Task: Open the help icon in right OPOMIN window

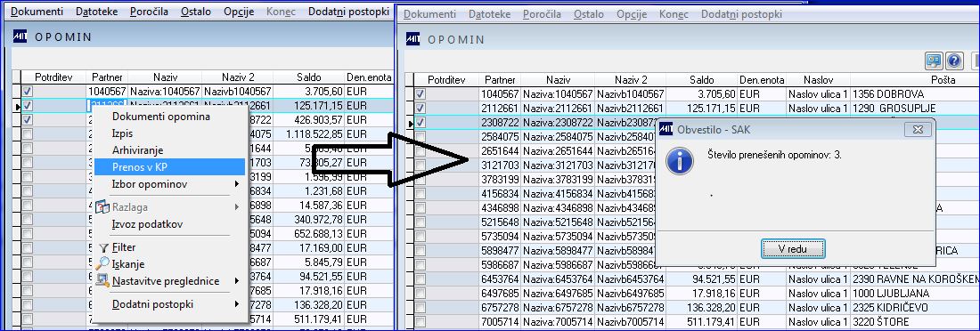Action: (954, 61)
